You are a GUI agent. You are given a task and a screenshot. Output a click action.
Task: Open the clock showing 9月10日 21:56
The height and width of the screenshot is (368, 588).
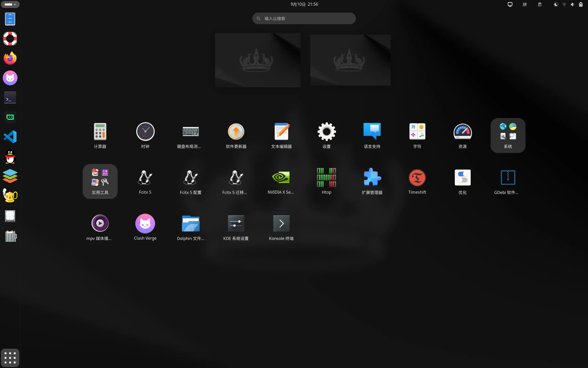[x=304, y=4]
